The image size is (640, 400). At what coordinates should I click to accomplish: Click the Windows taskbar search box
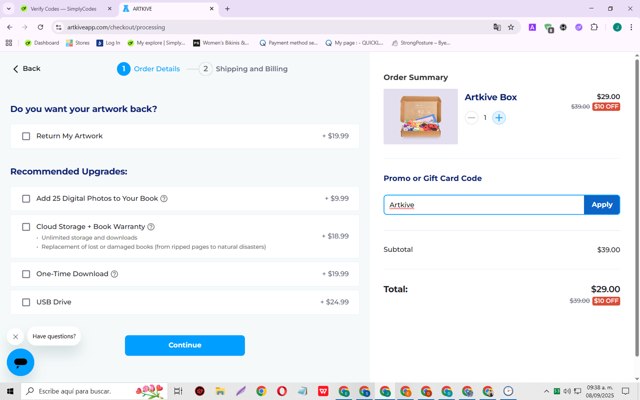94,391
